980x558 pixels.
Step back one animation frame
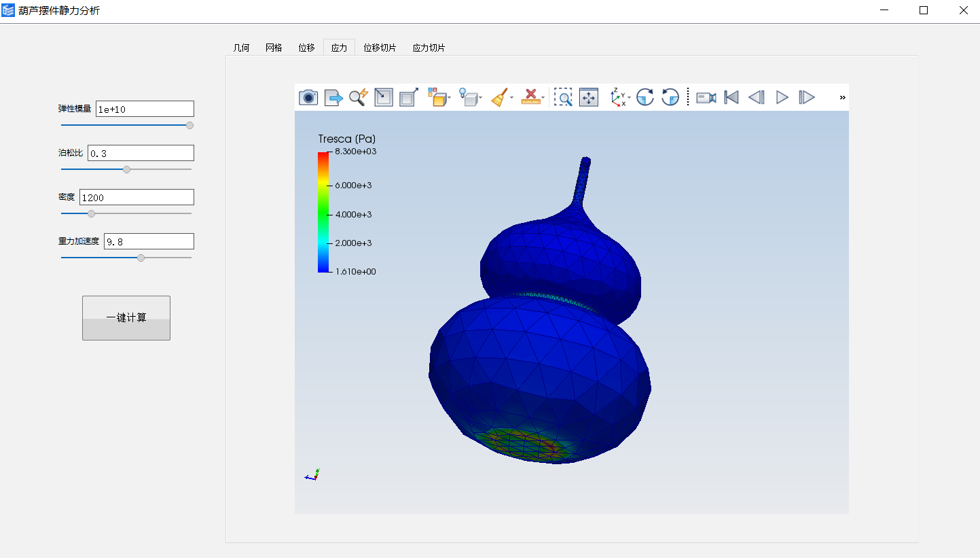pos(757,98)
